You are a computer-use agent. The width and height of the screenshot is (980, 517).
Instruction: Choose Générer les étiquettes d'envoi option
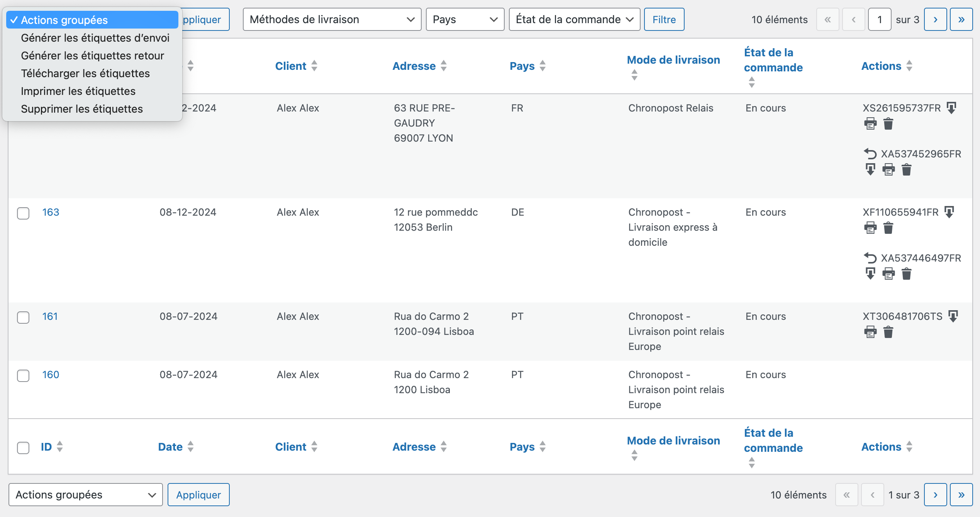95,38
